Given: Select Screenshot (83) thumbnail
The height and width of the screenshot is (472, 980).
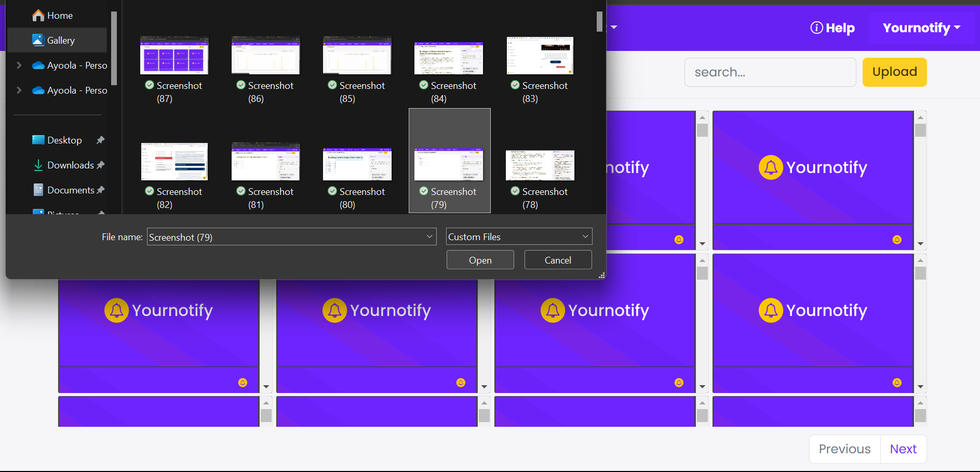Looking at the screenshot, I should click(x=540, y=56).
